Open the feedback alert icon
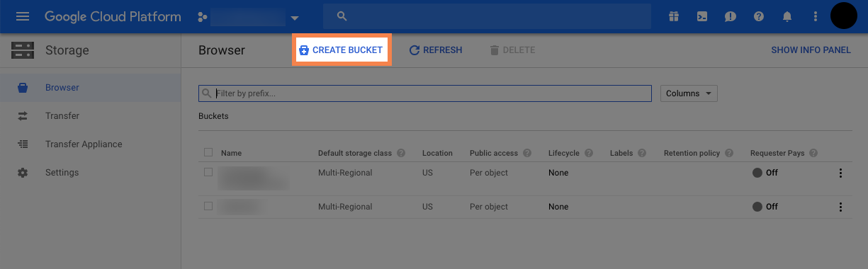 (x=731, y=16)
